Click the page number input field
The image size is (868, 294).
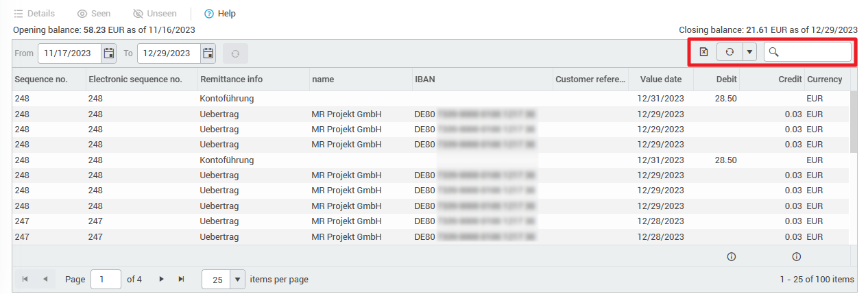[x=106, y=279]
